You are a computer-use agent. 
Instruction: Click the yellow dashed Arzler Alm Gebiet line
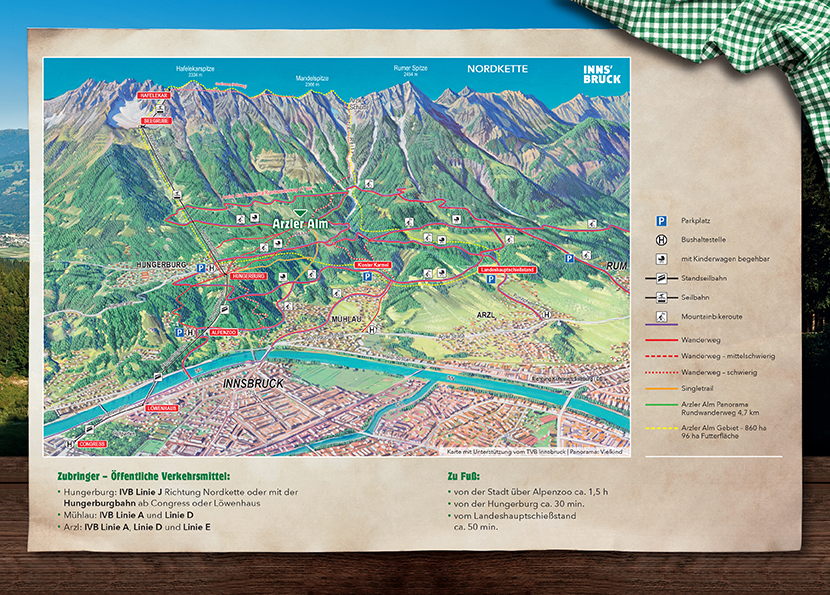[661, 428]
